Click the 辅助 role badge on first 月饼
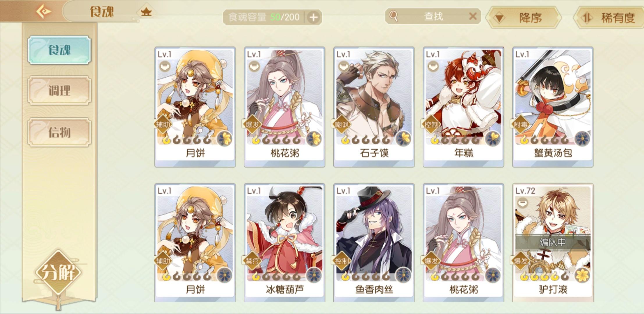Screen dimensions: 644x314 tap(163, 124)
